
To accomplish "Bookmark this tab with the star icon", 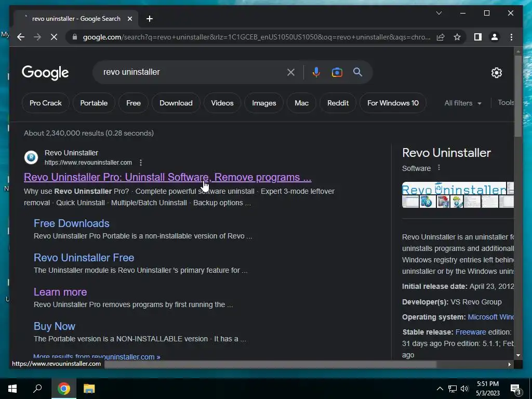I will coord(457,37).
